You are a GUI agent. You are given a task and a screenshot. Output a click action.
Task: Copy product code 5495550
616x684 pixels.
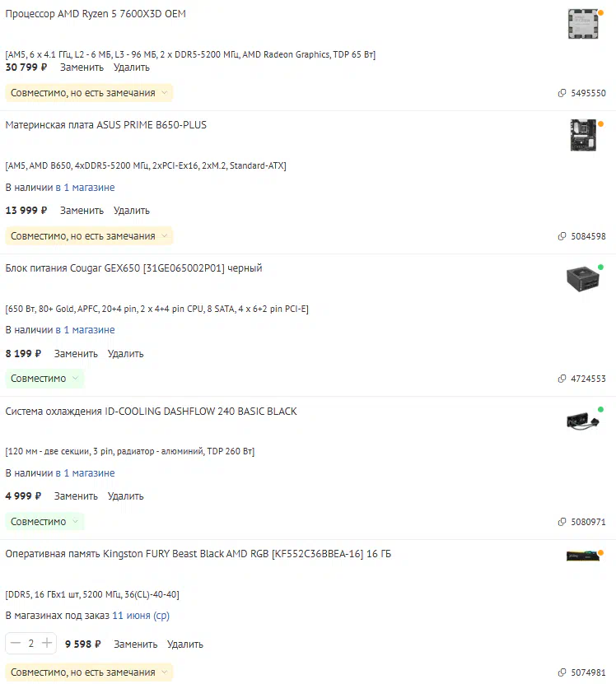tap(581, 93)
